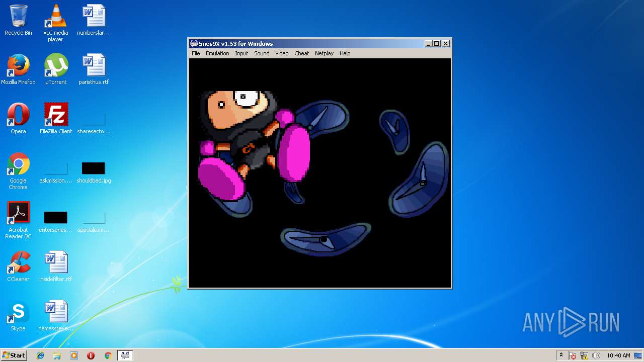Open the Input menu
The image size is (644, 362).
242,53
